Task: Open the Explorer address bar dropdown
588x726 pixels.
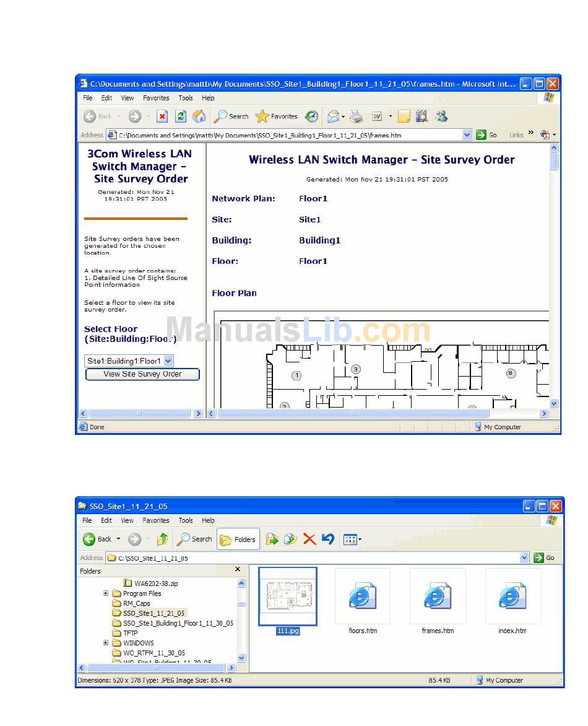Action: click(524, 558)
